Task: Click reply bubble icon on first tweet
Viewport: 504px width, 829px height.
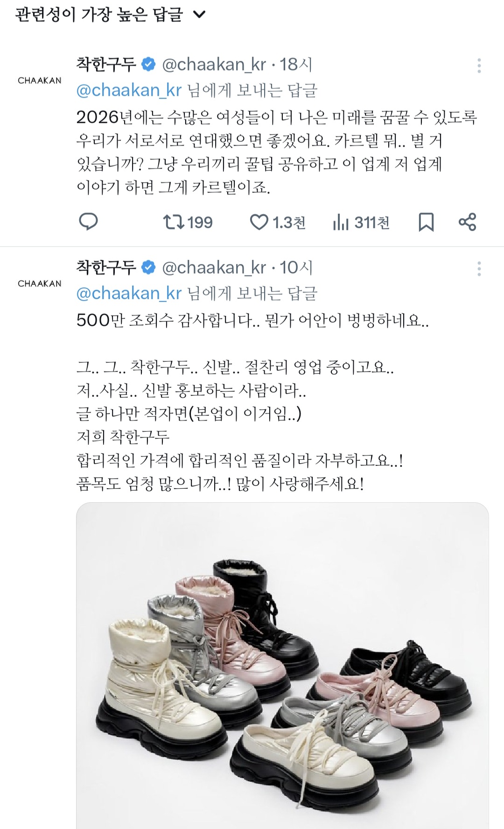Action: click(88, 222)
